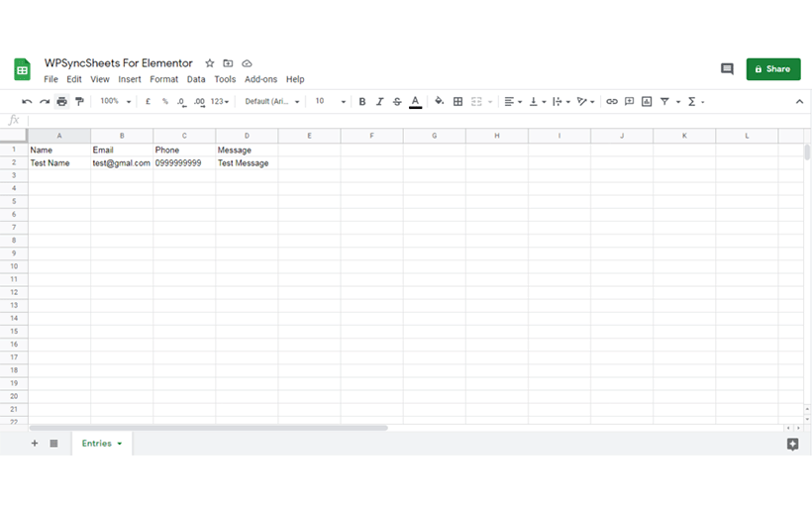Click the Undo arrow icon

(x=27, y=102)
